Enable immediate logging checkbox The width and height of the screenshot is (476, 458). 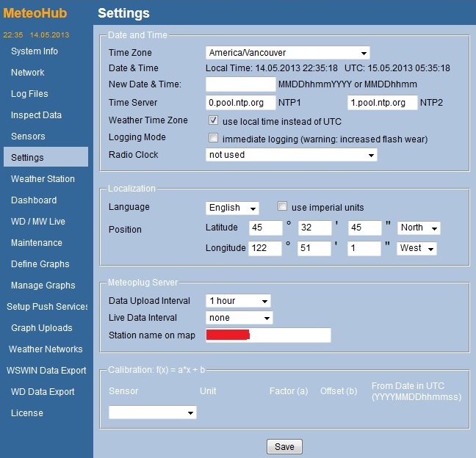tap(214, 138)
